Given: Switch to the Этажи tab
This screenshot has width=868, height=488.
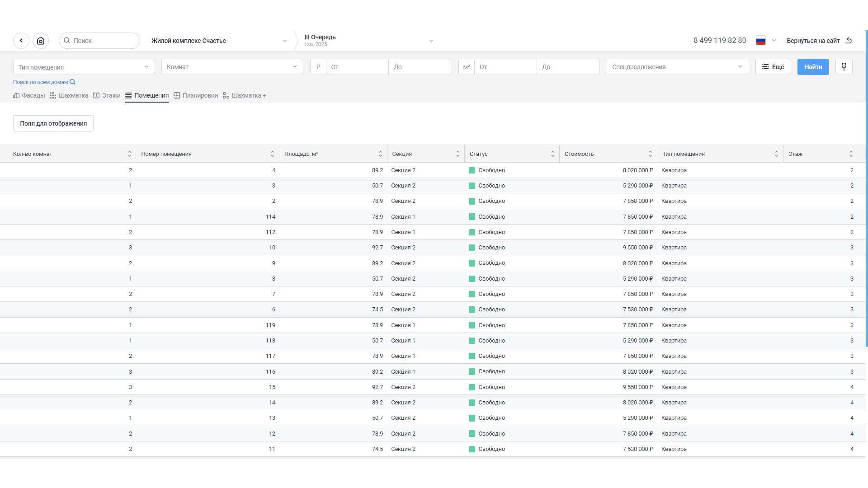Looking at the screenshot, I should coord(107,95).
